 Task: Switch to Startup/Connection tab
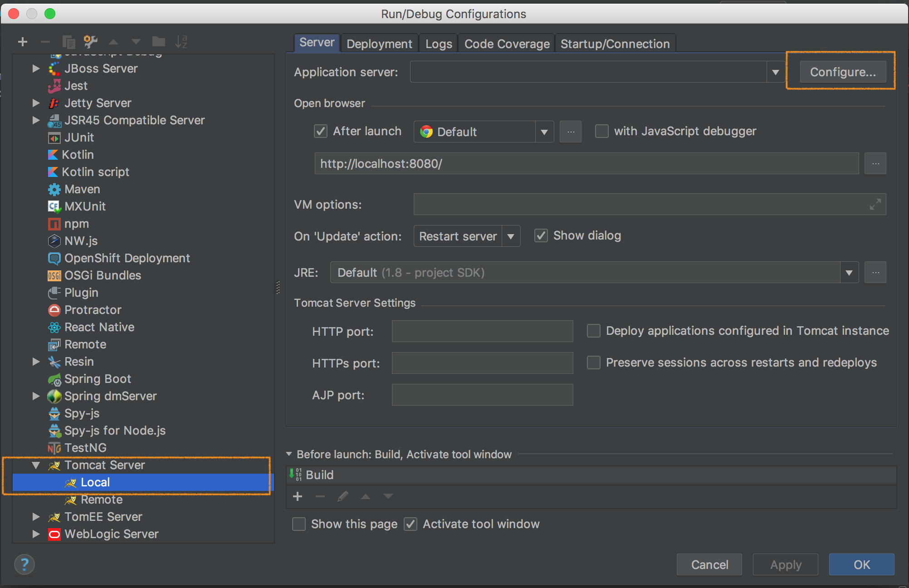tap(615, 44)
